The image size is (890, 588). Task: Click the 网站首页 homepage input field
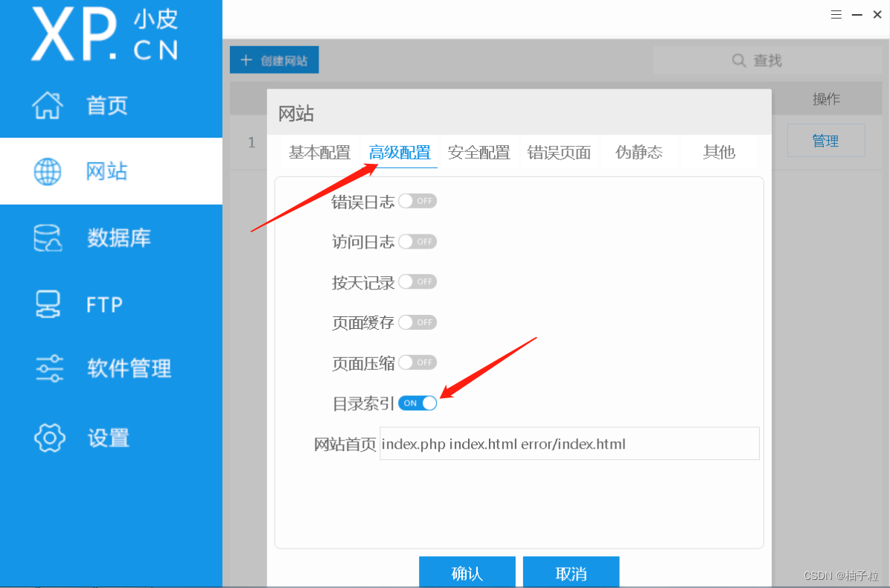tap(569, 443)
